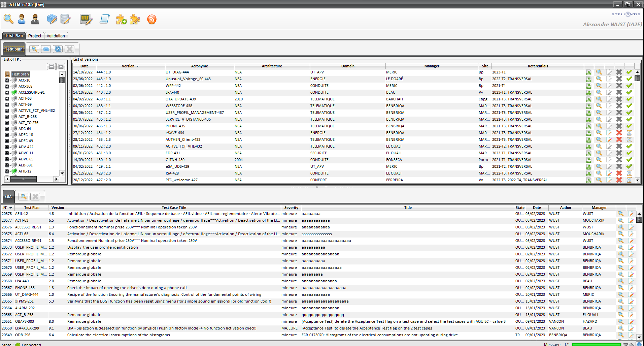Export UT_DIAG-444 version to XLS
Viewport: 644px width, 346px height.
click(x=588, y=72)
